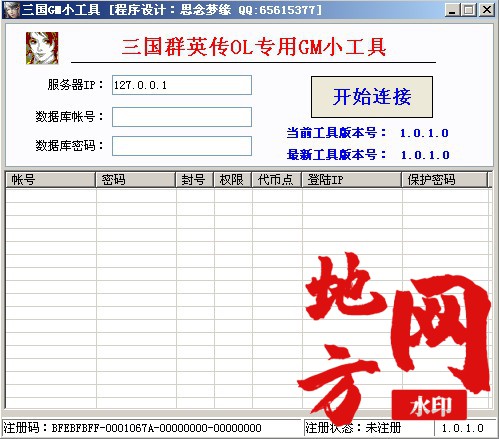Image resolution: width=499 pixels, height=439 pixels.
Task: Sort by the 代币点 column header
Action: point(277,180)
